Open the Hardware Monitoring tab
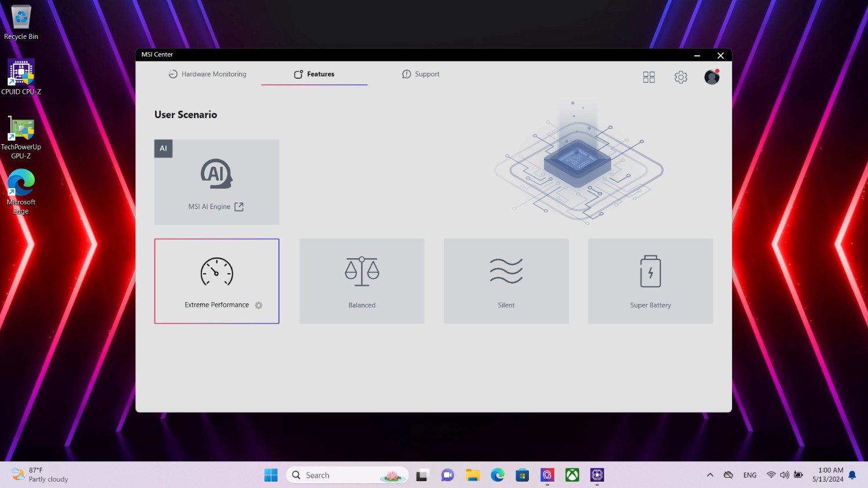 click(207, 74)
